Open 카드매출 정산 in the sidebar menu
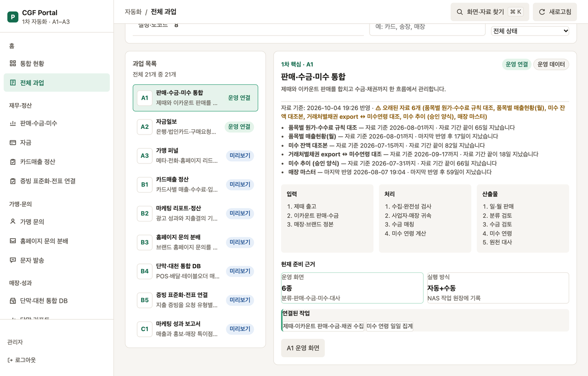This screenshot has height=376, width=588. click(x=57, y=162)
